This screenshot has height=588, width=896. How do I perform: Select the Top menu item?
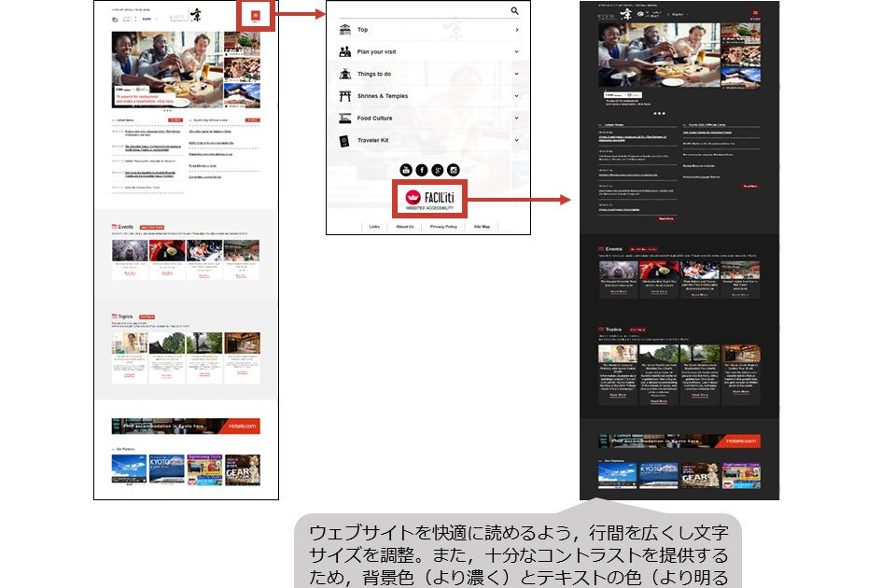point(362,30)
